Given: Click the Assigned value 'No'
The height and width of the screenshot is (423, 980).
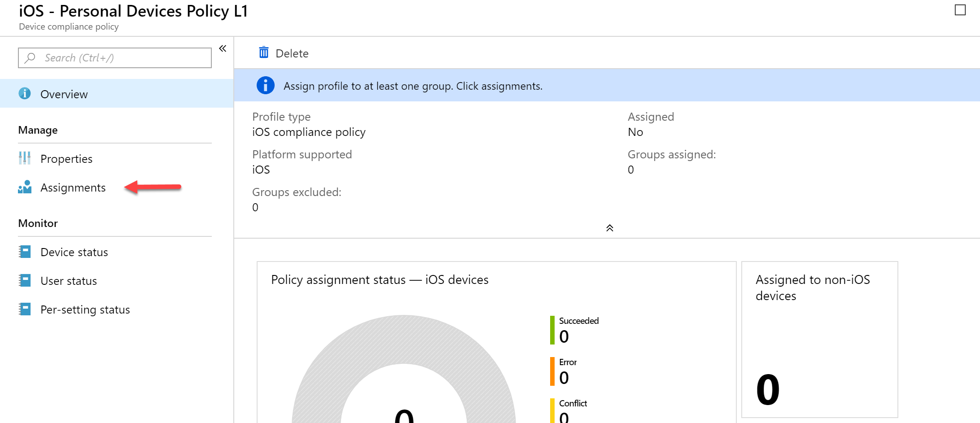Looking at the screenshot, I should point(635,132).
